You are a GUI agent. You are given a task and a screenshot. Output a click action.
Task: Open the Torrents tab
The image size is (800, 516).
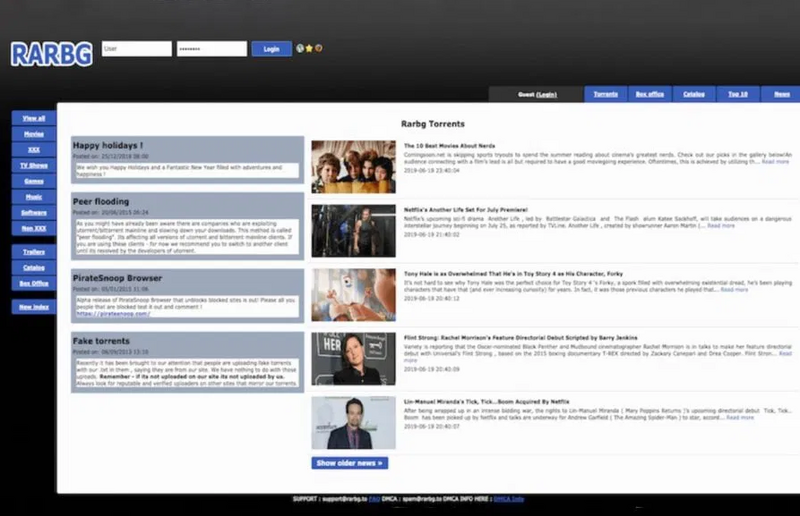click(606, 94)
